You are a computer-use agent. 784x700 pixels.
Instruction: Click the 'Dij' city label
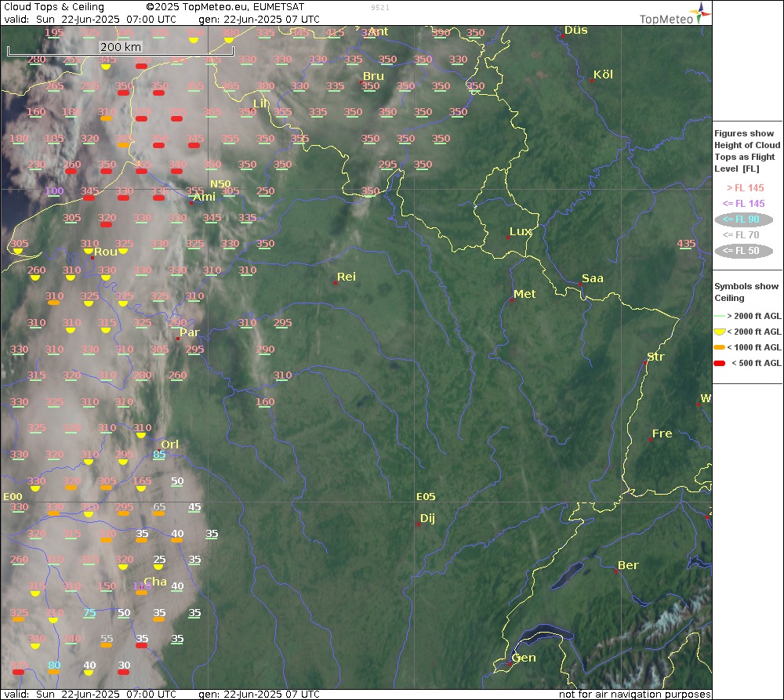coord(427,518)
